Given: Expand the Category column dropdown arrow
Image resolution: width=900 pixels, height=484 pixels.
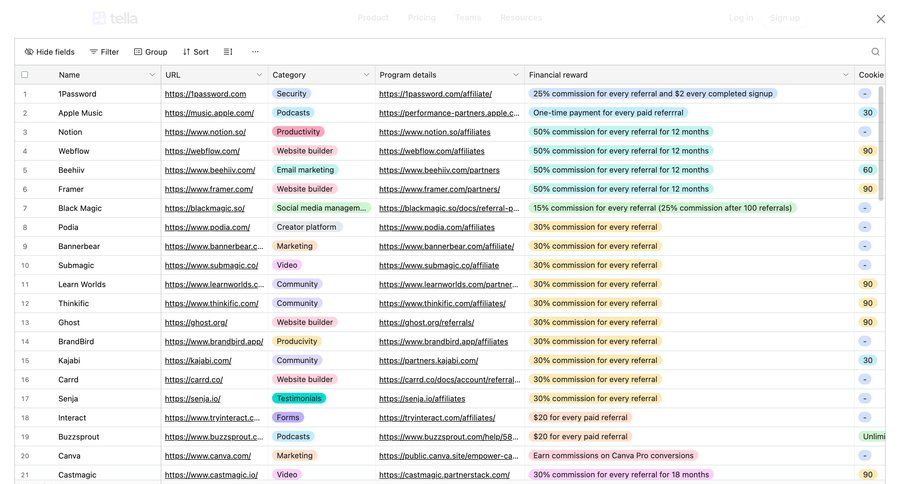Looking at the screenshot, I should point(366,75).
